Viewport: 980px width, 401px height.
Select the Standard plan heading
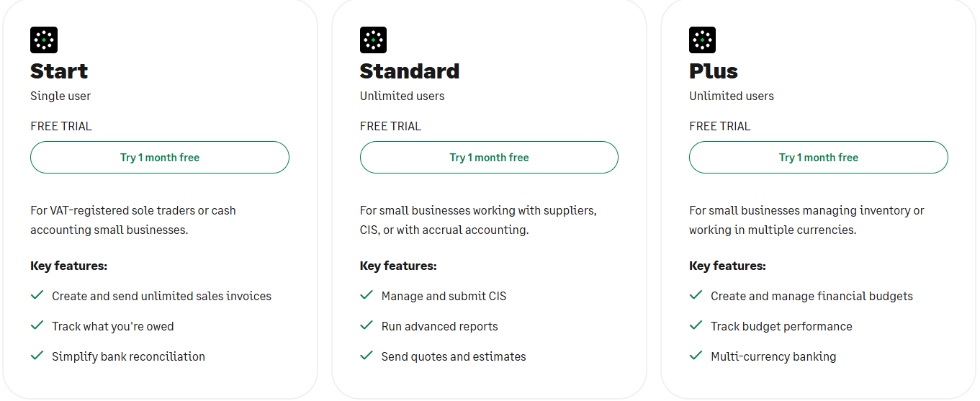[410, 71]
